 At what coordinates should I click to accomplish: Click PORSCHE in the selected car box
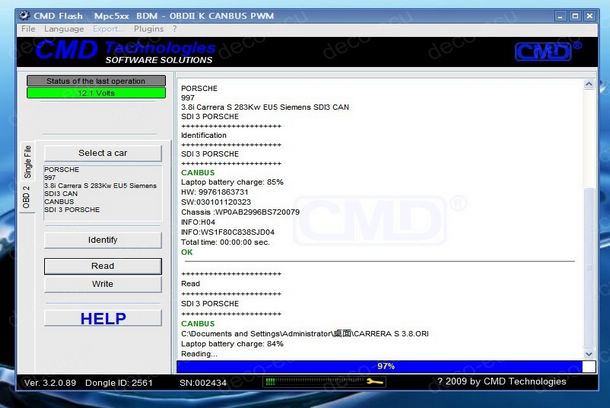pyautogui.click(x=61, y=170)
